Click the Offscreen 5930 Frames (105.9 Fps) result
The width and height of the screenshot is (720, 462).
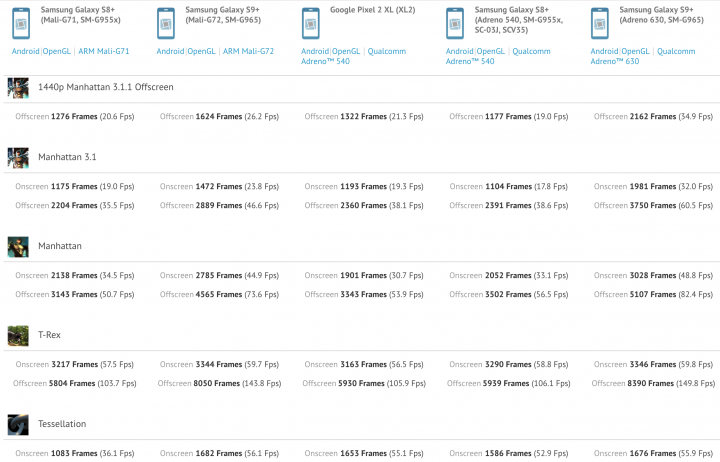364,383
